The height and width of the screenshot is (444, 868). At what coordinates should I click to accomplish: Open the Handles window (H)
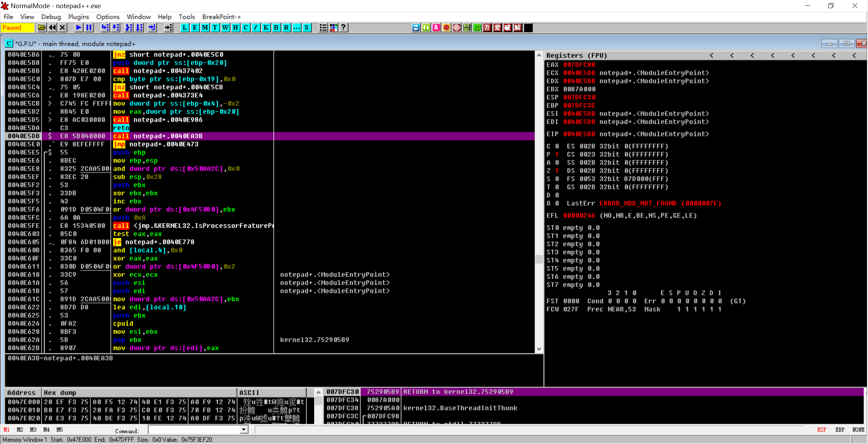(235, 27)
